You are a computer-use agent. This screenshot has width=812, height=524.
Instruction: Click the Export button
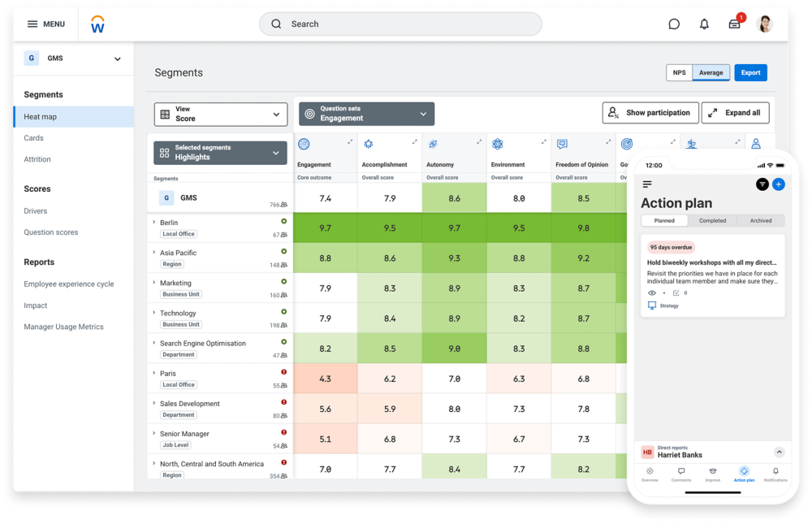point(750,72)
